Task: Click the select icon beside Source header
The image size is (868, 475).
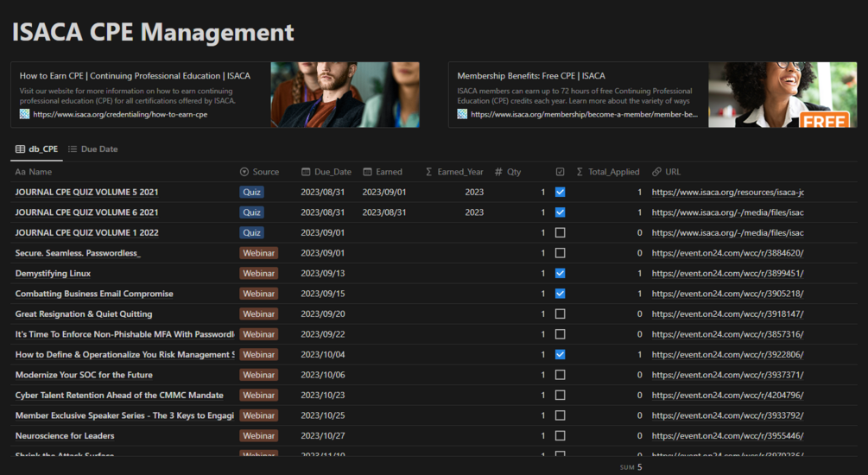Action: pos(244,172)
